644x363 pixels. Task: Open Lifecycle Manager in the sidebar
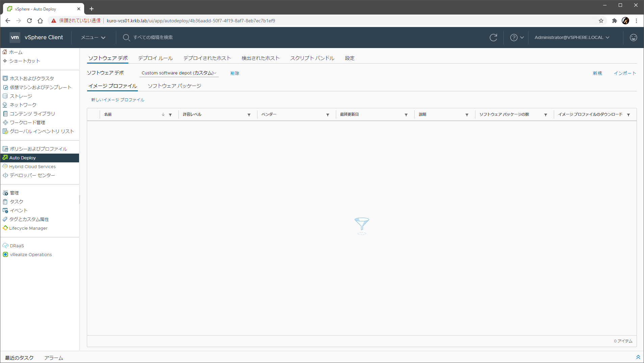28,228
